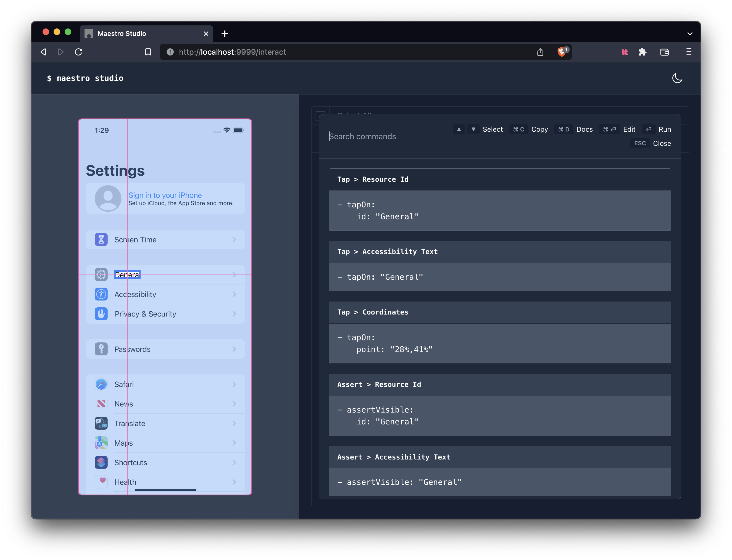Select the Maps icon in the preview

tap(101, 443)
